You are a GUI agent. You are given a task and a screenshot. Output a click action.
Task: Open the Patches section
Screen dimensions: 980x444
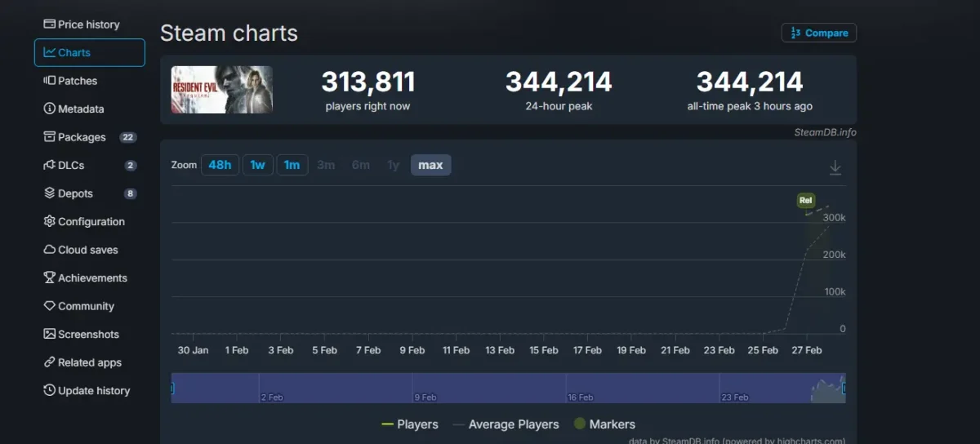tap(78, 81)
